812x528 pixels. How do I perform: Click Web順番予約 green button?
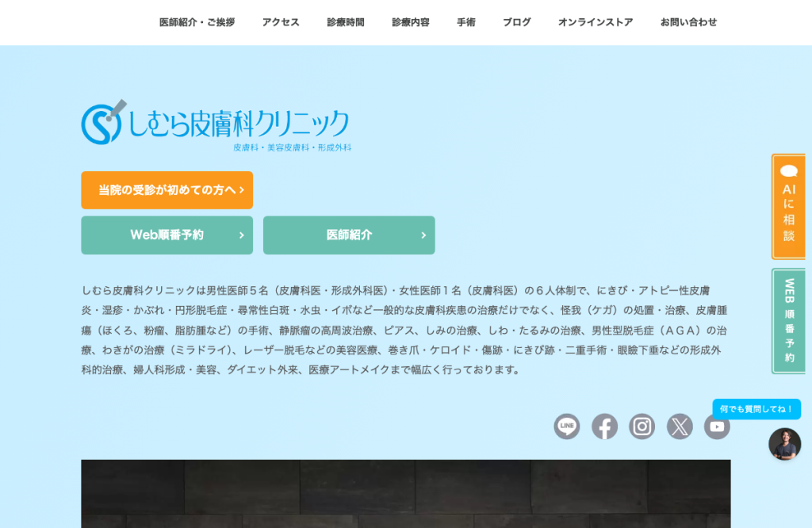pyautogui.click(x=167, y=235)
